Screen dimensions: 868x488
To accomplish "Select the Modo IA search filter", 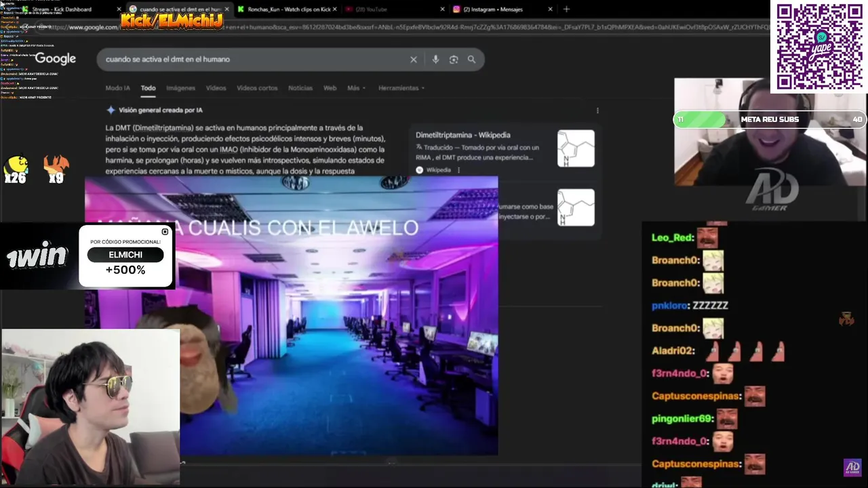I will [117, 88].
